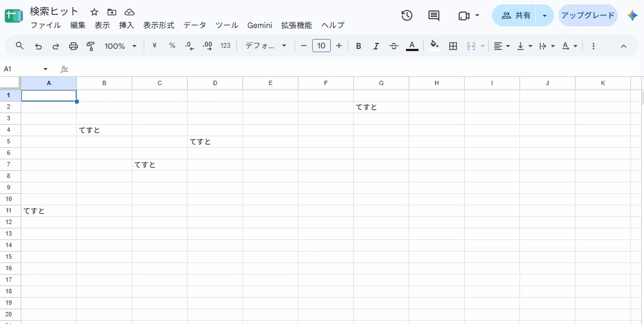Increase decimal places

(207, 46)
